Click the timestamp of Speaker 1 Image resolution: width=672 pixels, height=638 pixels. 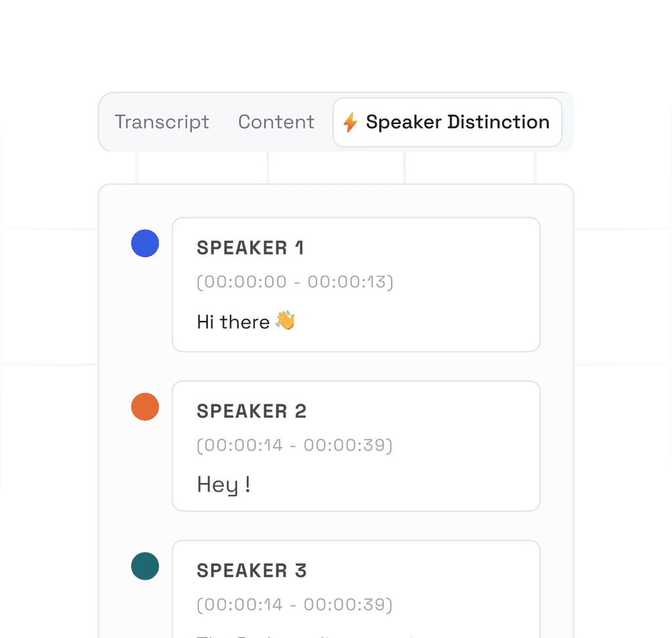point(295,281)
